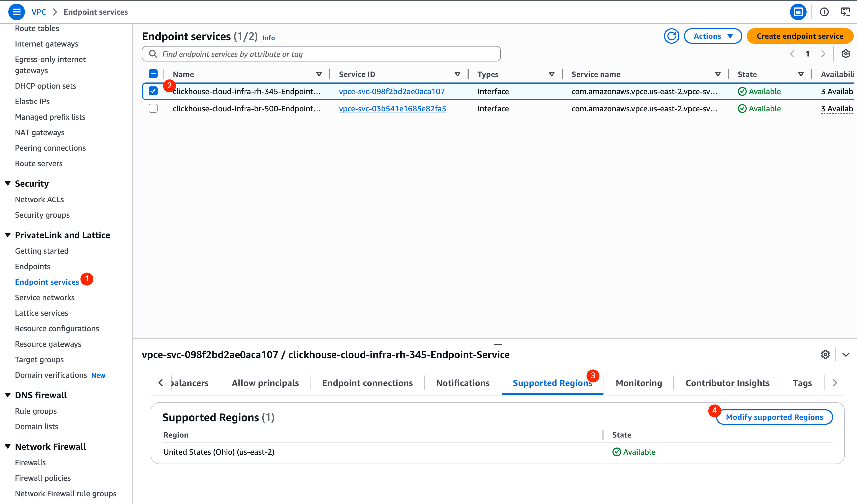Viewport: 857px width, 504px height.
Task: Click Create endpoint service button
Action: [x=800, y=36]
